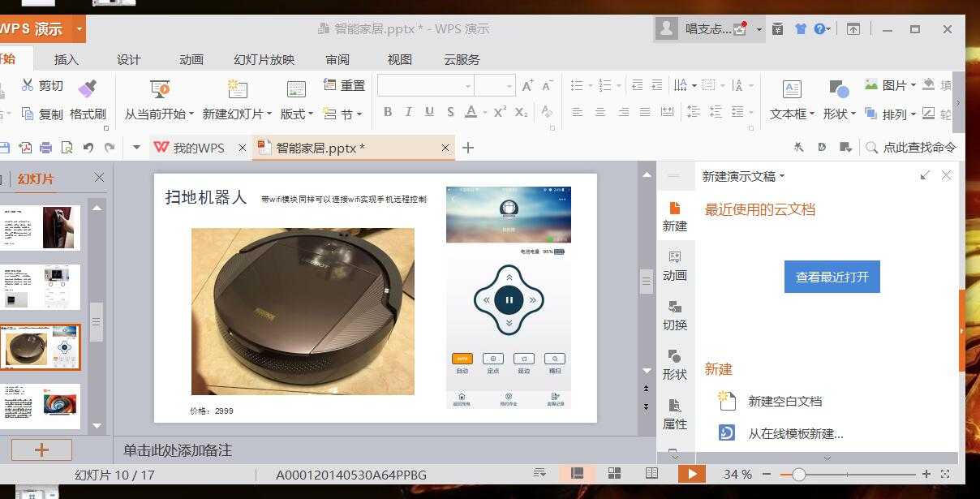Redo the last action

[x=110, y=148]
